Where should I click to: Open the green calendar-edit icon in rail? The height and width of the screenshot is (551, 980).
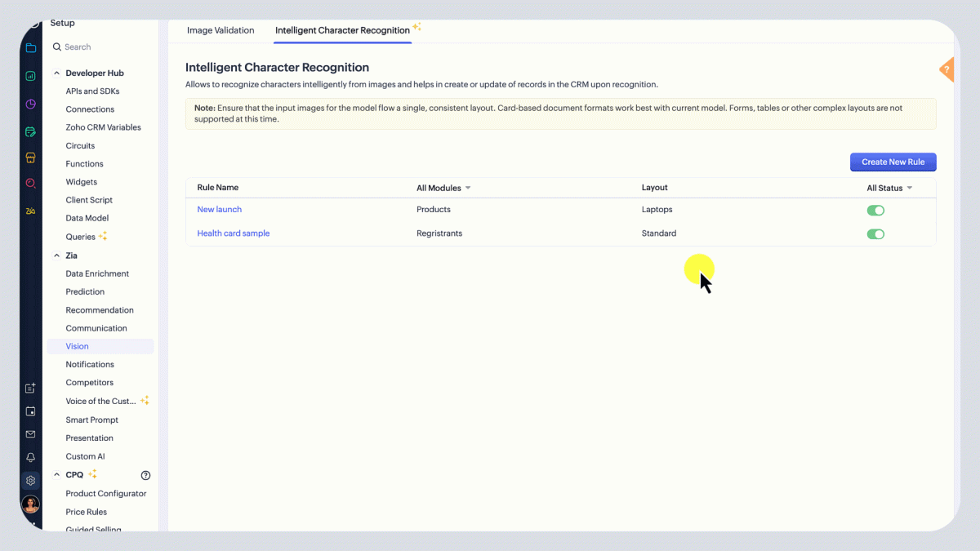tap(30, 131)
